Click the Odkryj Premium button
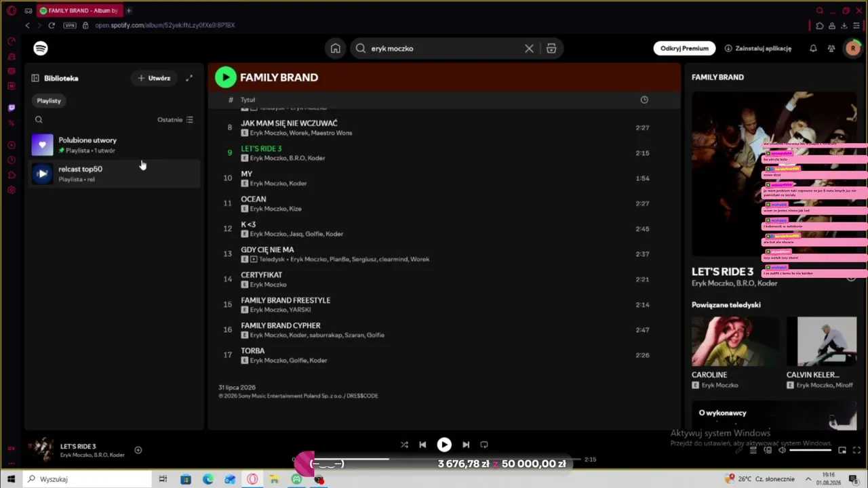The width and height of the screenshot is (868, 488). (x=684, y=48)
